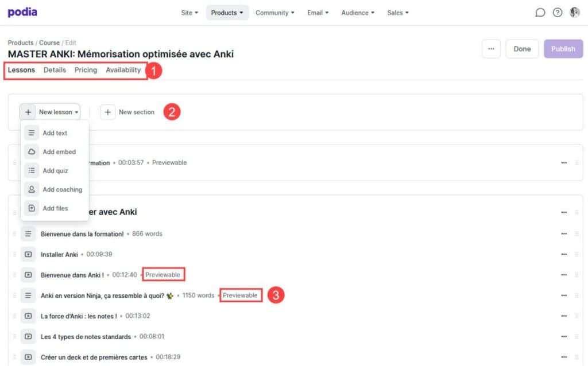
Task: Click the New section button label
Action: click(137, 112)
